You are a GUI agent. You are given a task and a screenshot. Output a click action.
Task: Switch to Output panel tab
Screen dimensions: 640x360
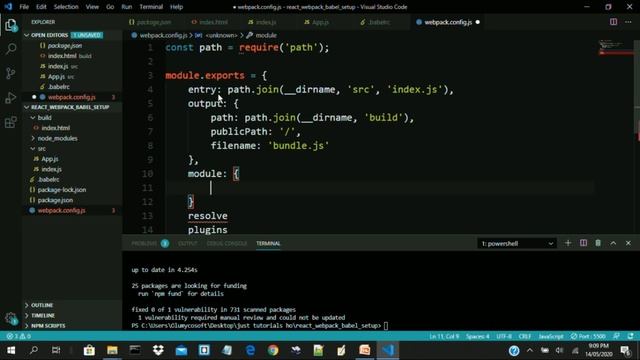coord(188,243)
